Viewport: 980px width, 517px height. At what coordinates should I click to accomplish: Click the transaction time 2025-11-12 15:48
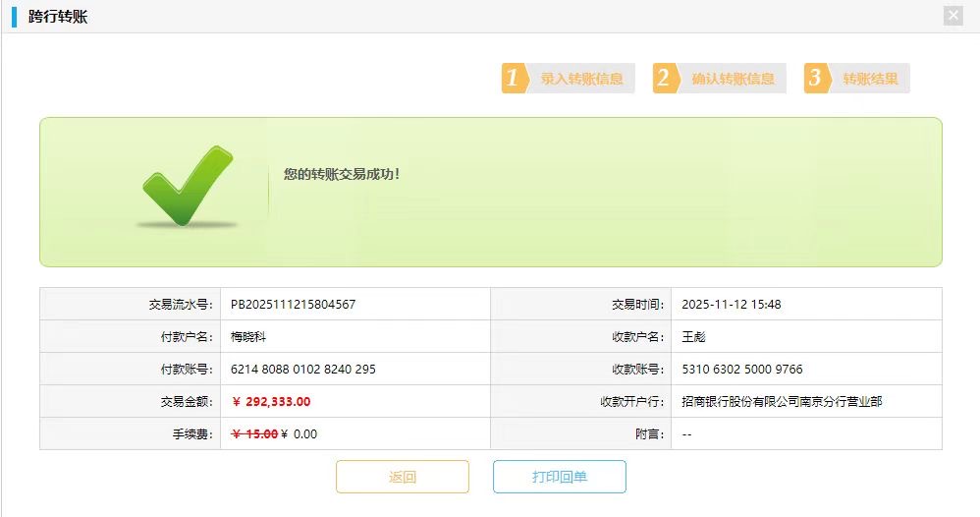pos(731,305)
